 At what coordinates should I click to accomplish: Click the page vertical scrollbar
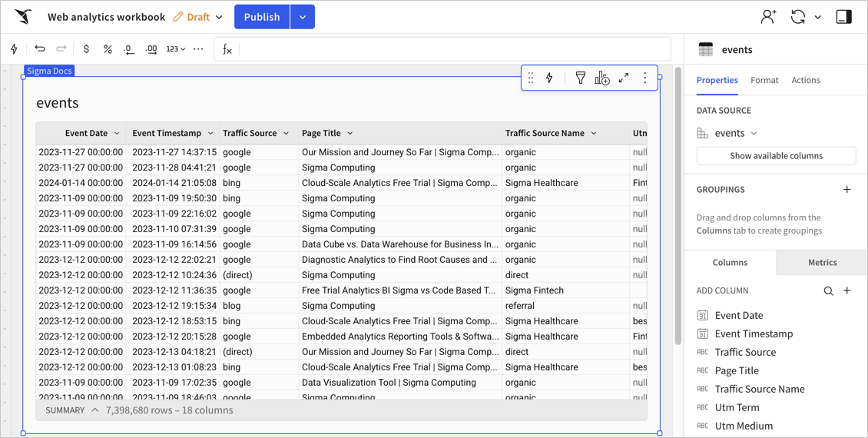click(x=678, y=206)
